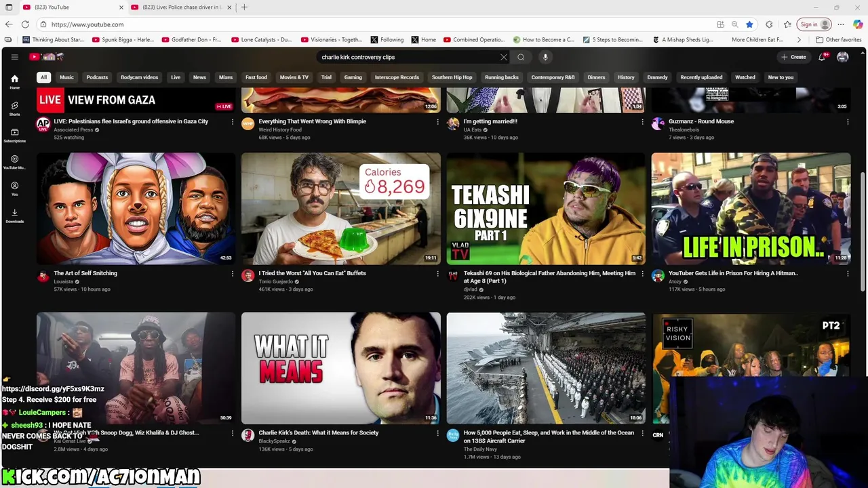Open the Atozy channel link
This screenshot has height=488, width=868.
click(675, 281)
